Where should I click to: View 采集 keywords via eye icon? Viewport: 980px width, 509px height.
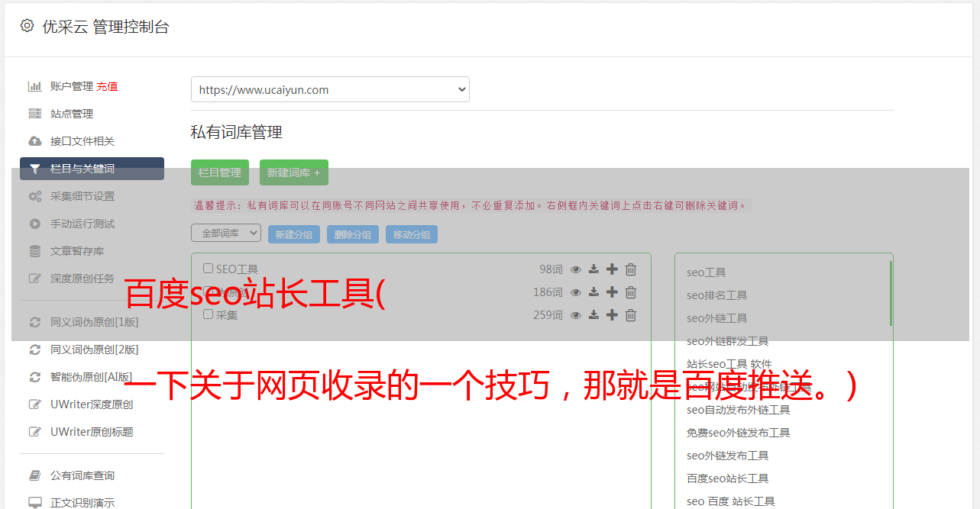point(576,315)
